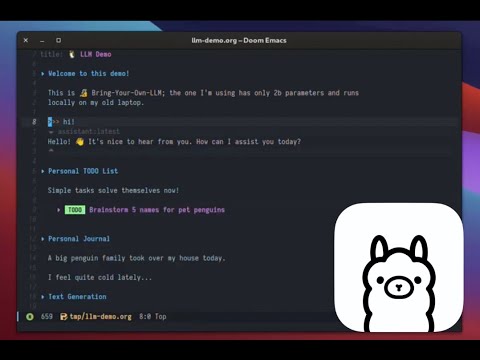Click the Ollama llama logo overlay
This screenshot has width=480, height=360.
(x=399, y=267)
